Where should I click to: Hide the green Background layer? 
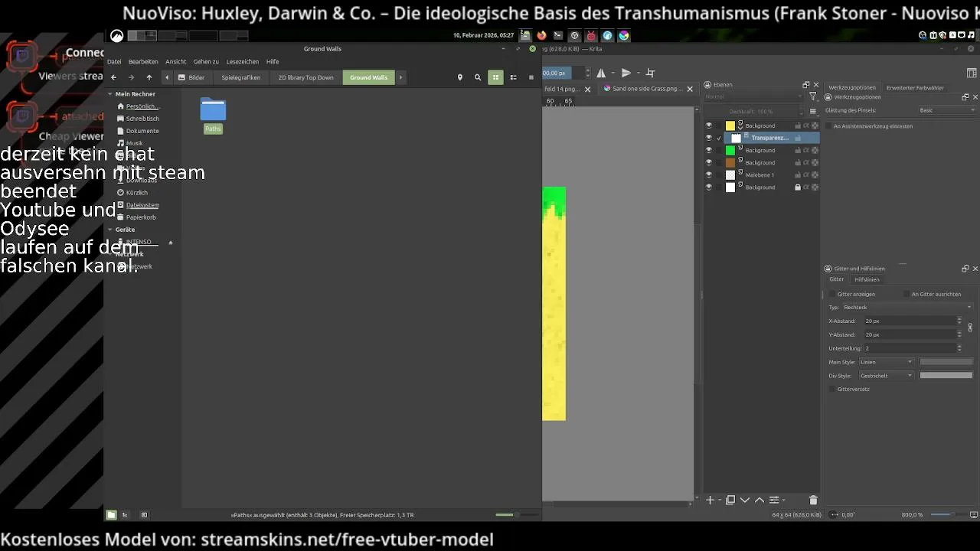click(708, 150)
